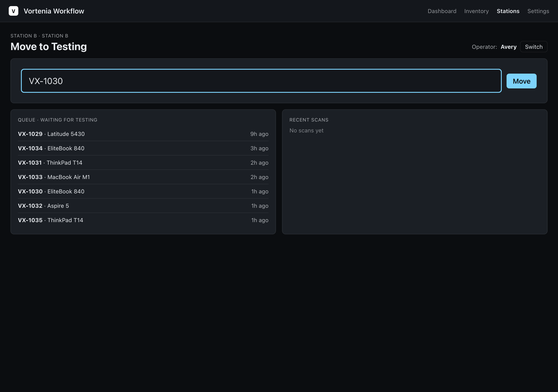Click the Queue Waiting for Testing header
558x392 pixels.
click(x=58, y=120)
